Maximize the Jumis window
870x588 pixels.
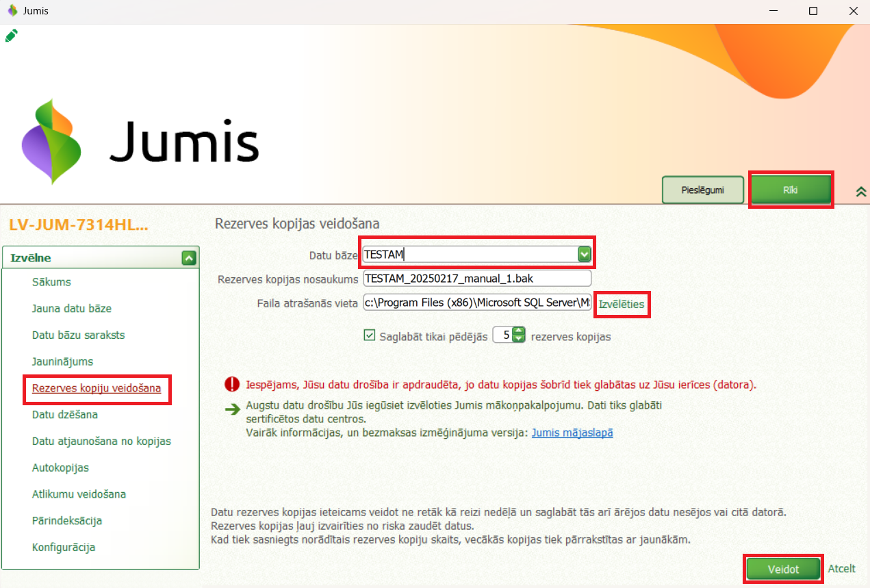pyautogui.click(x=813, y=12)
